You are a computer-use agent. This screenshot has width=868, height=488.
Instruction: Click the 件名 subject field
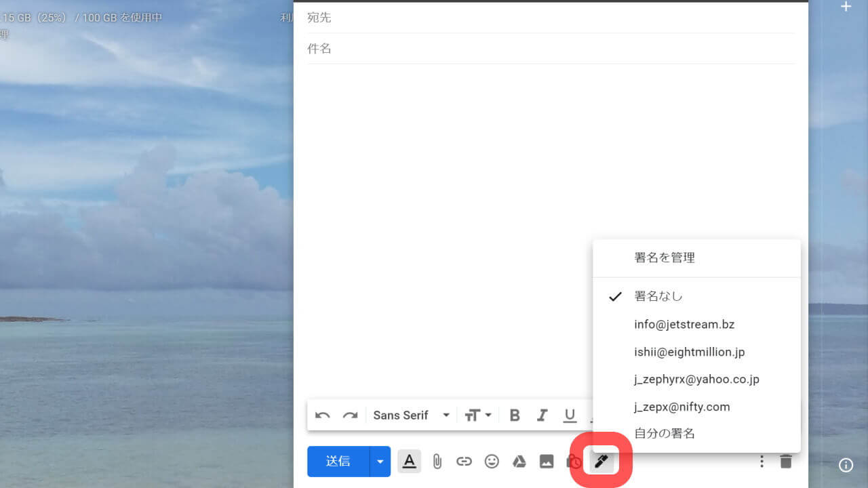(x=551, y=49)
